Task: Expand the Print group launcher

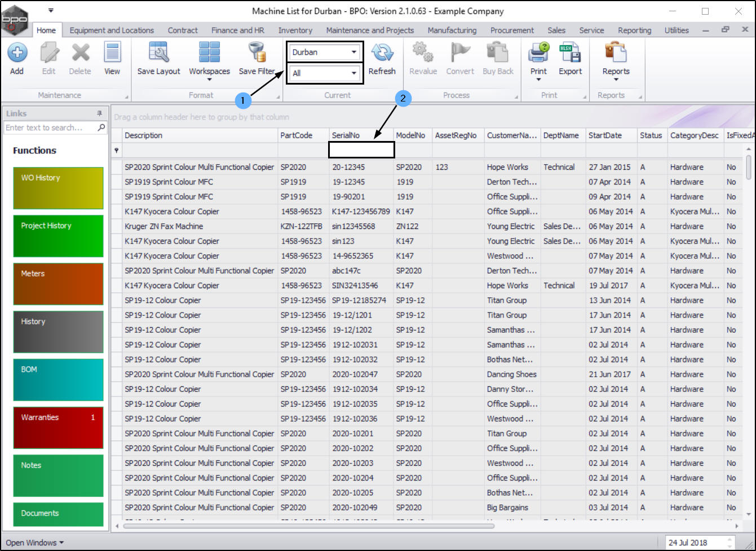Action: [x=585, y=98]
